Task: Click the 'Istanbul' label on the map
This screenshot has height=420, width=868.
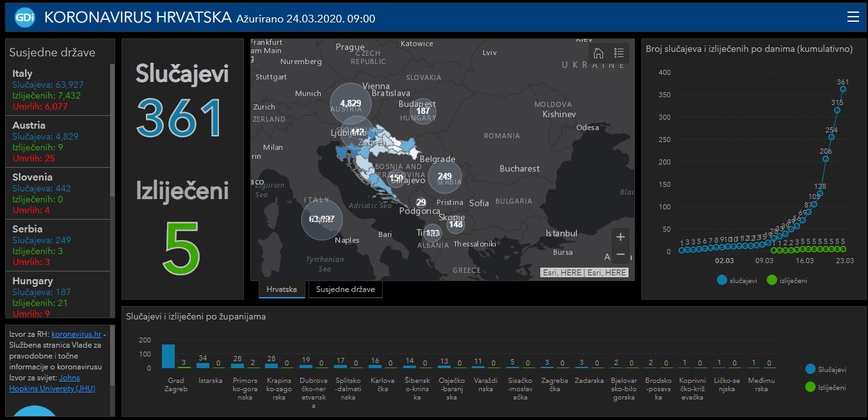Action: [561, 234]
